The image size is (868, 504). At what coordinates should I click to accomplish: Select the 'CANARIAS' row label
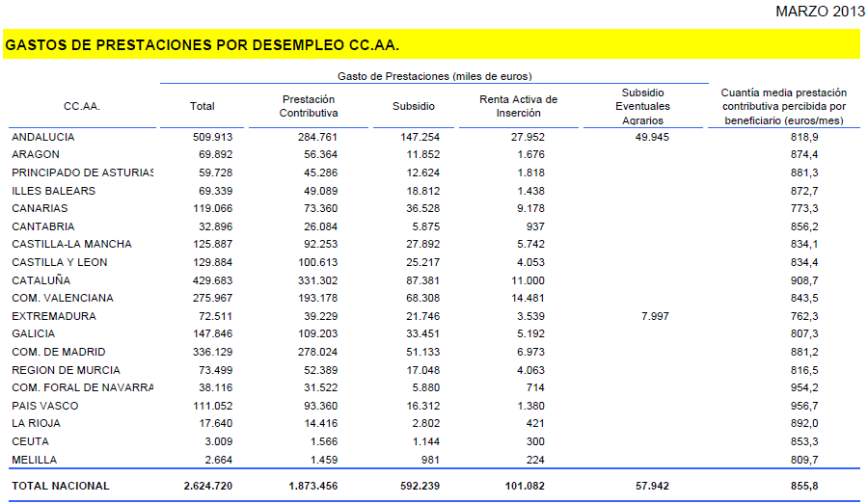(x=40, y=208)
